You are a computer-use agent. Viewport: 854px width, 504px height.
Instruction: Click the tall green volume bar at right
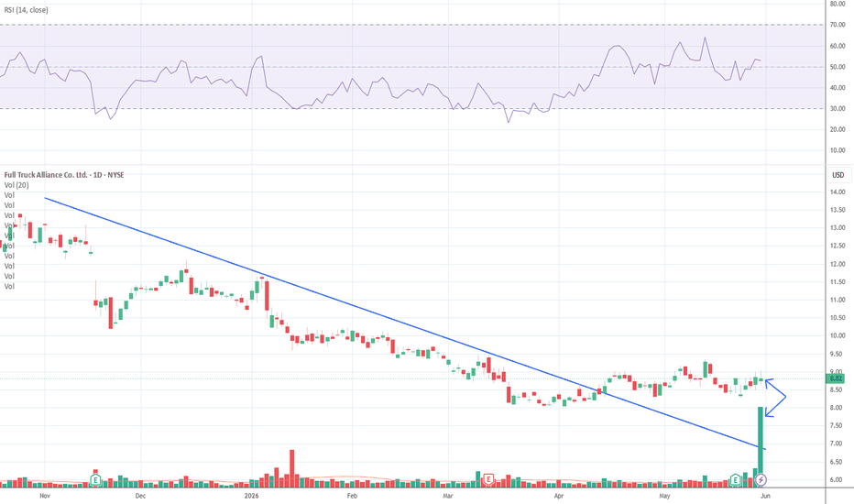click(x=761, y=445)
